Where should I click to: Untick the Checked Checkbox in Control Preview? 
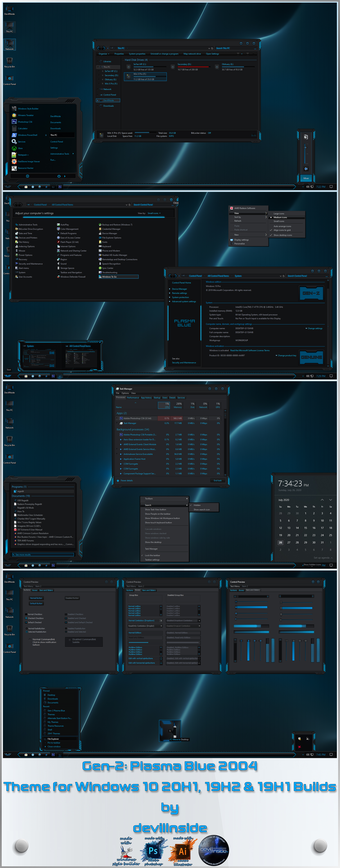pyautogui.click(x=26, y=618)
